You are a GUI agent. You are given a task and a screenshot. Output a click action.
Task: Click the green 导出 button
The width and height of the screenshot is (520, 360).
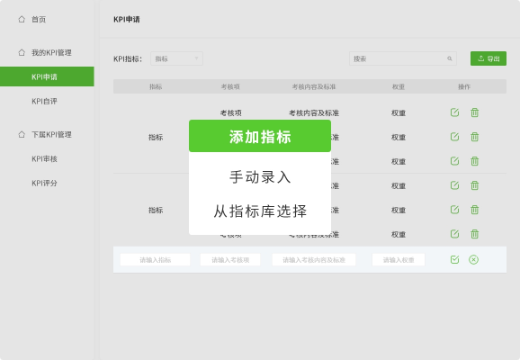point(488,59)
